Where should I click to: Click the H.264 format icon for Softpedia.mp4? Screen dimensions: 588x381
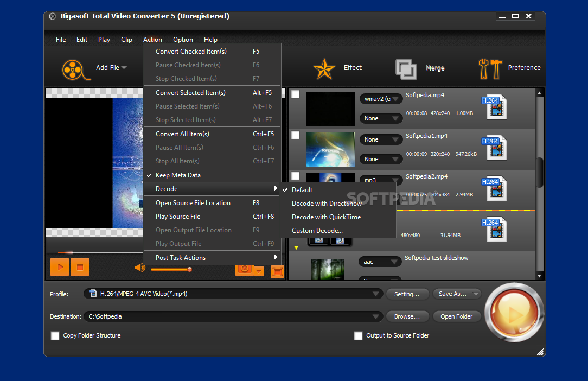coord(494,107)
